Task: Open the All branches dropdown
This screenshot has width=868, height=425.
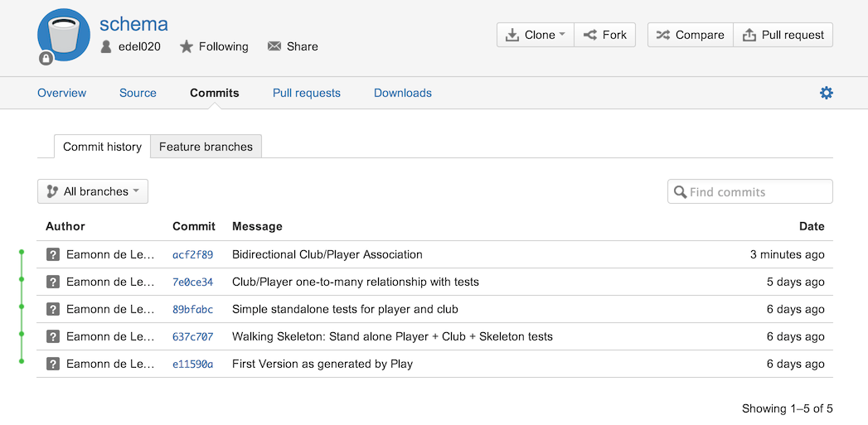Action: (93, 191)
